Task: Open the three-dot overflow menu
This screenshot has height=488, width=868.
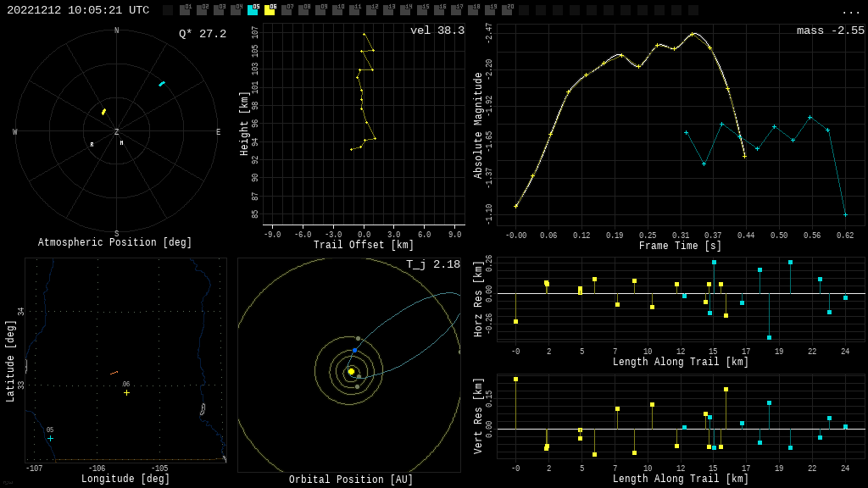Action: [850, 12]
